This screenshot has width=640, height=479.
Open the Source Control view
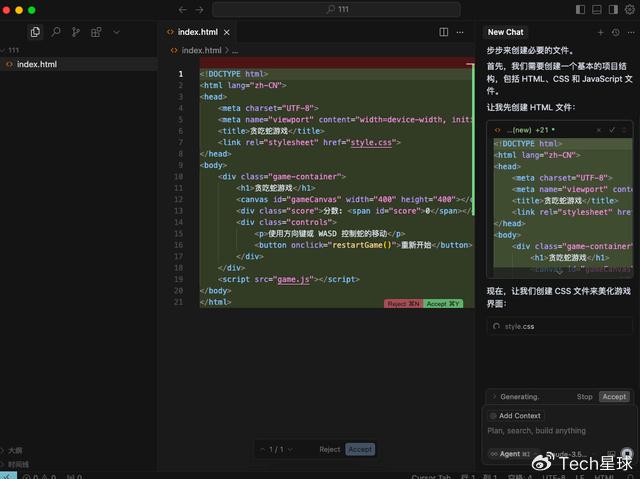(x=76, y=32)
